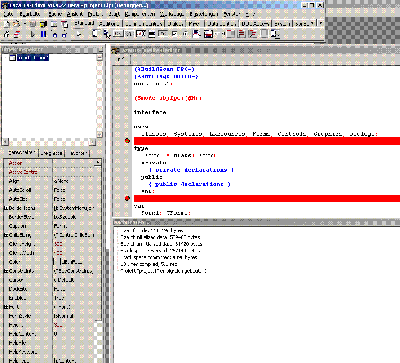The width and height of the screenshot is (400, 363).
Task: Expand the Open recent dropdown arrow
Action: [25, 24]
